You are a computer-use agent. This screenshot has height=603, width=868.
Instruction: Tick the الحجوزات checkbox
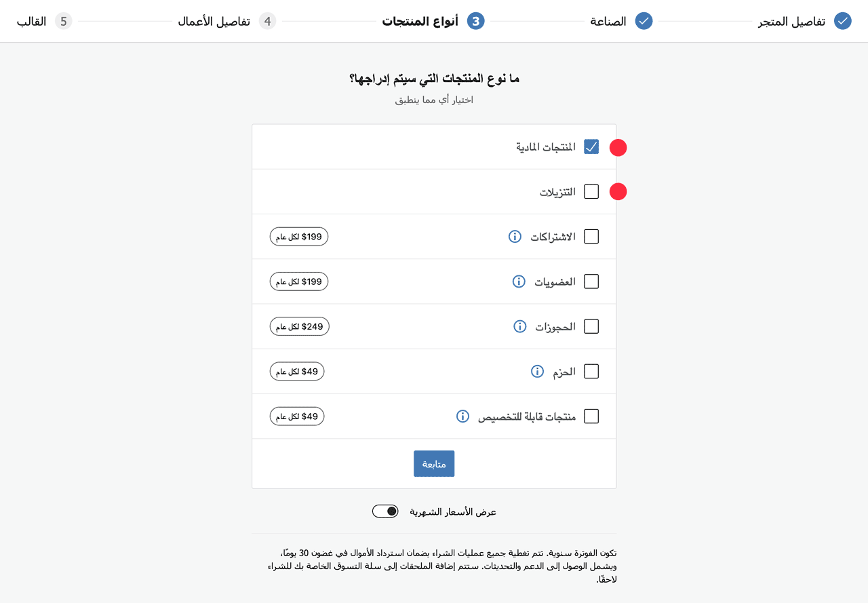(x=591, y=326)
